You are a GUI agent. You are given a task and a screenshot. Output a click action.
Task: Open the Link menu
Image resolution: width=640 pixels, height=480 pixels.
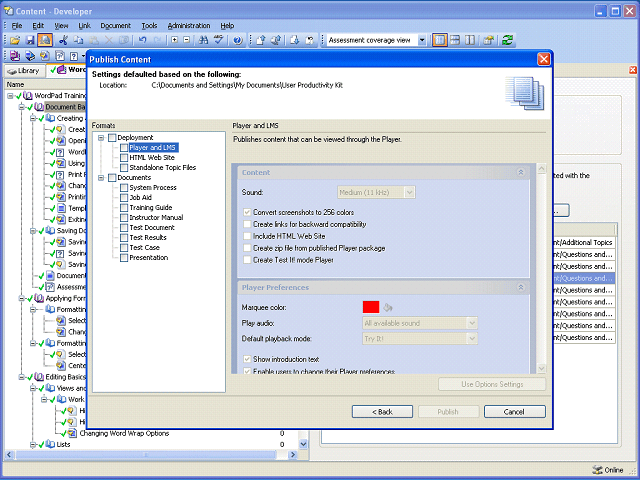pyautogui.click(x=84, y=26)
